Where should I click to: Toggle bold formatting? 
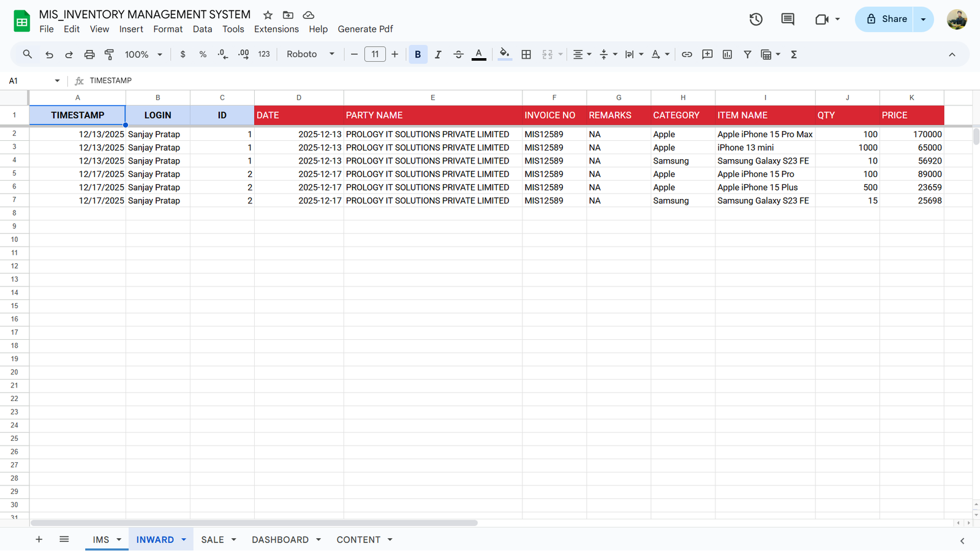[418, 54]
